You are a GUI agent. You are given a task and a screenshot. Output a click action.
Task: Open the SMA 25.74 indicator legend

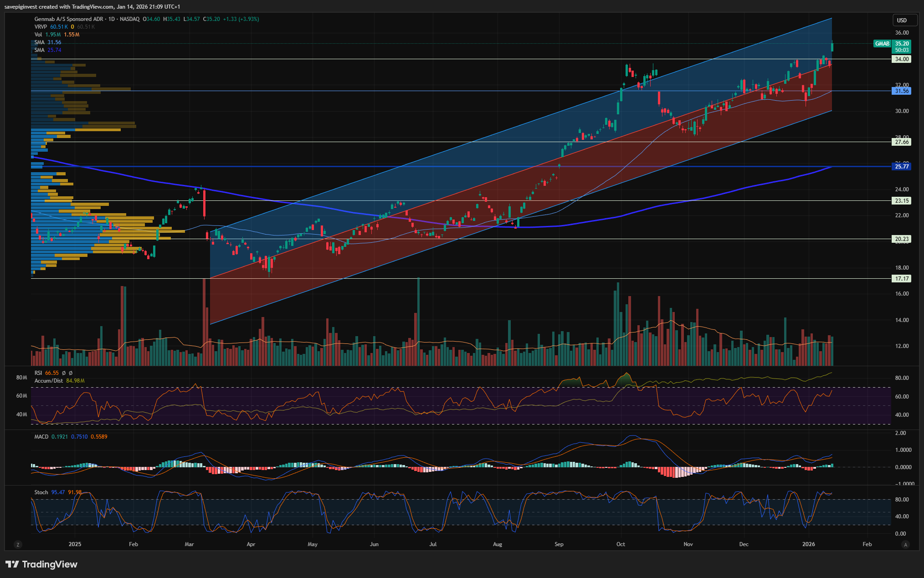40,50
